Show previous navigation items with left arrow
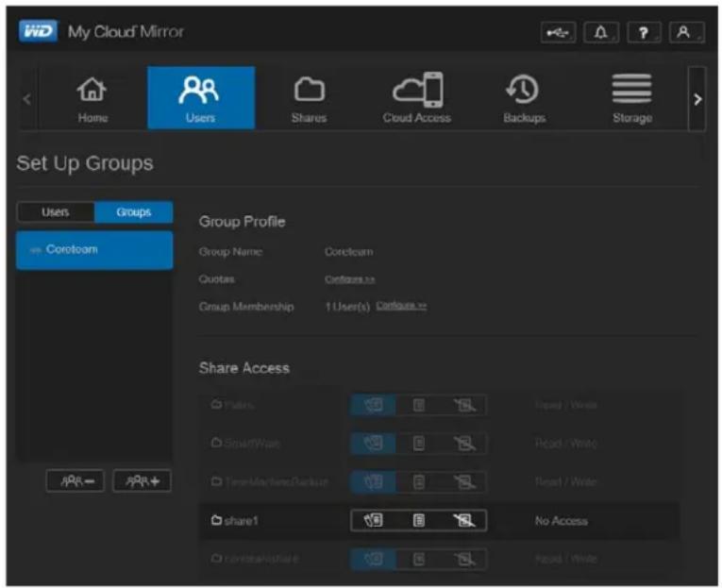This screenshot has width=722, height=588. tap(27, 99)
